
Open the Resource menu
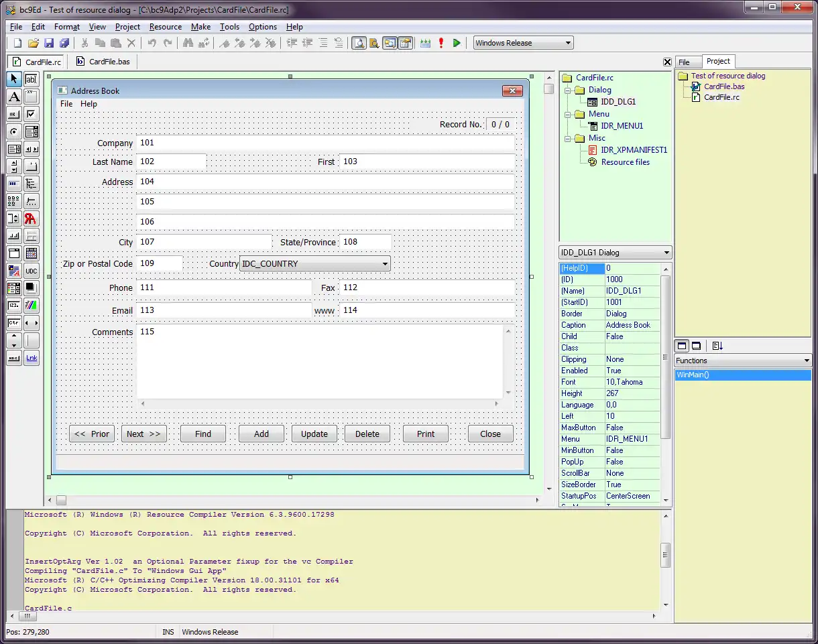click(165, 27)
